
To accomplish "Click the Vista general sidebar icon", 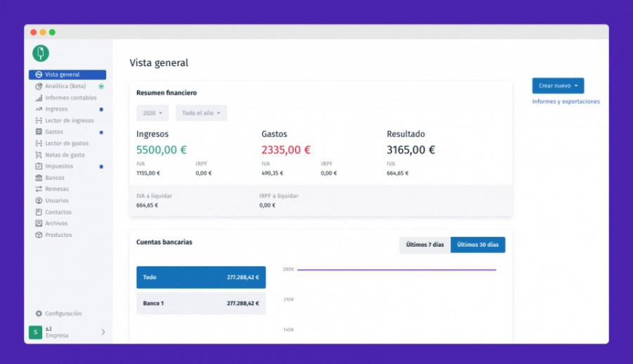I will pyautogui.click(x=39, y=74).
